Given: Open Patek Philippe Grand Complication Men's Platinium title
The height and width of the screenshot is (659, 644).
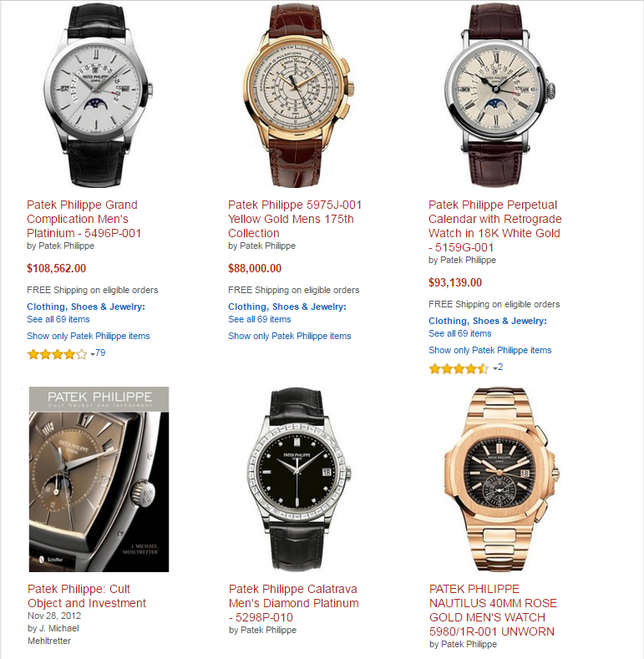Looking at the screenshot, I should coord(84,219).
